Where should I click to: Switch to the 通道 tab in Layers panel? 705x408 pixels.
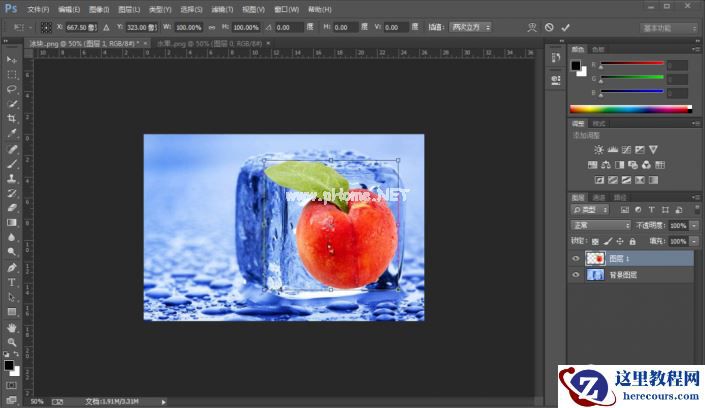tap(598, 197)
